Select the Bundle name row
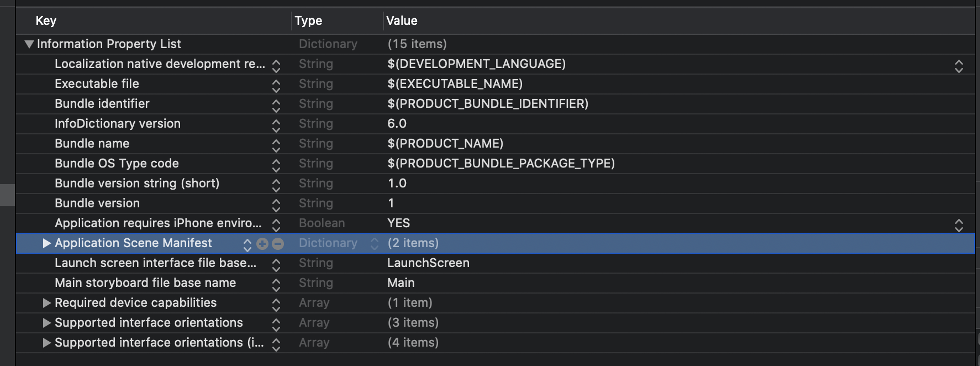980x366 pixels. coord(92,144)
